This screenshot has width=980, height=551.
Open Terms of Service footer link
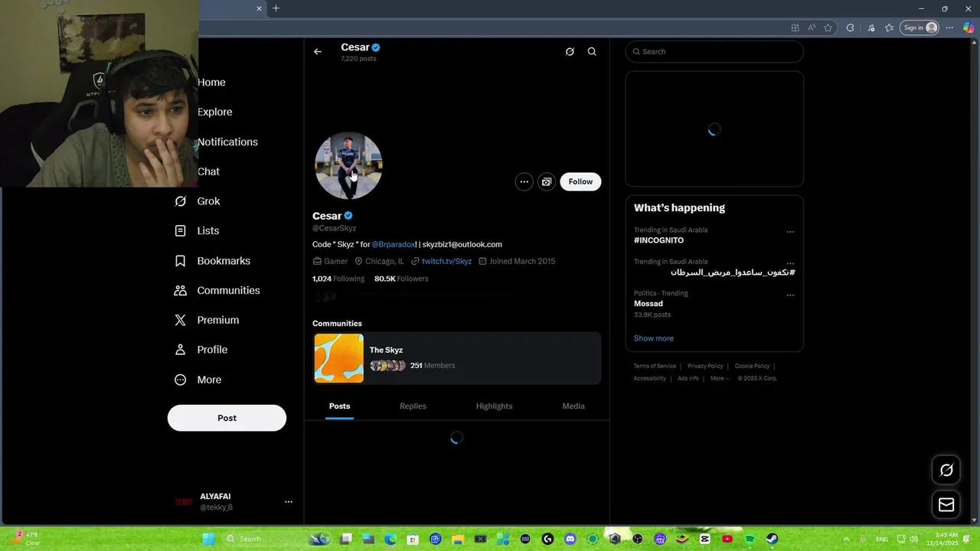click(655, 366)
